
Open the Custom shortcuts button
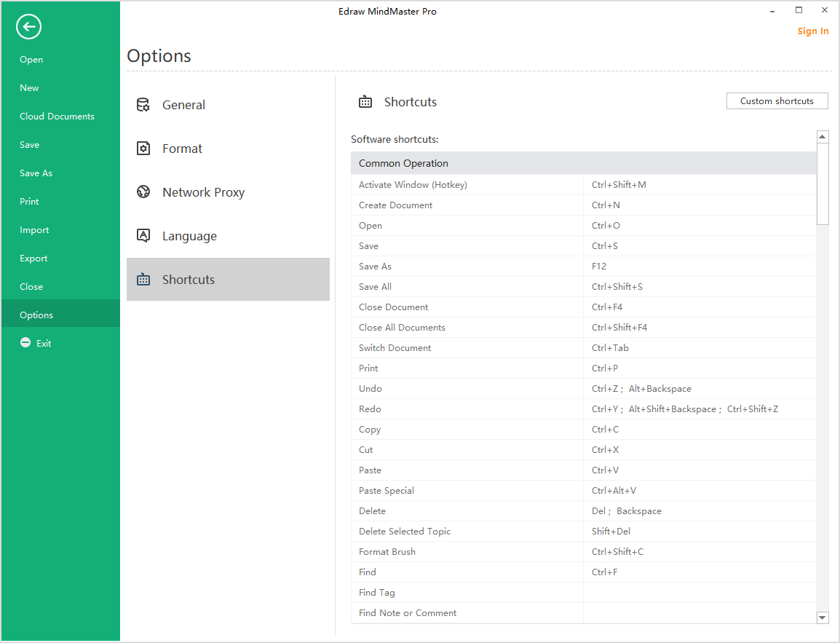(x=777, y=101)
